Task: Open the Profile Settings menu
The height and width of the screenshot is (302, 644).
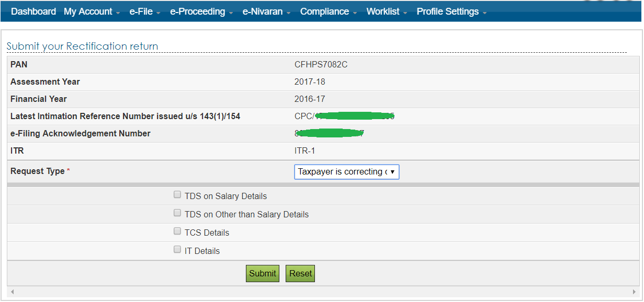Action: (447, 11)
